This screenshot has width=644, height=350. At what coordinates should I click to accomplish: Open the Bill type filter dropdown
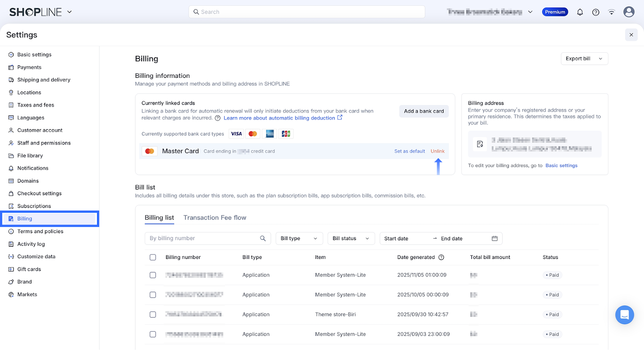click(x=299, y=238)
